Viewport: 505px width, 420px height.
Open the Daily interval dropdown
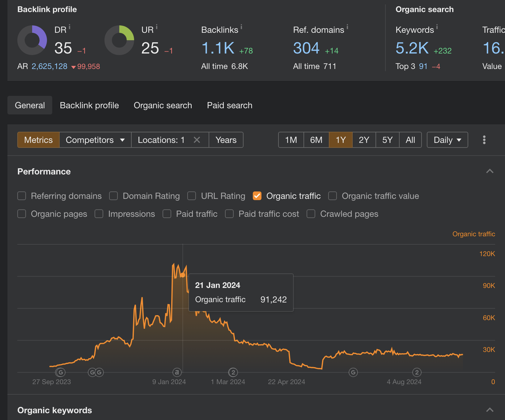(447, 140)
